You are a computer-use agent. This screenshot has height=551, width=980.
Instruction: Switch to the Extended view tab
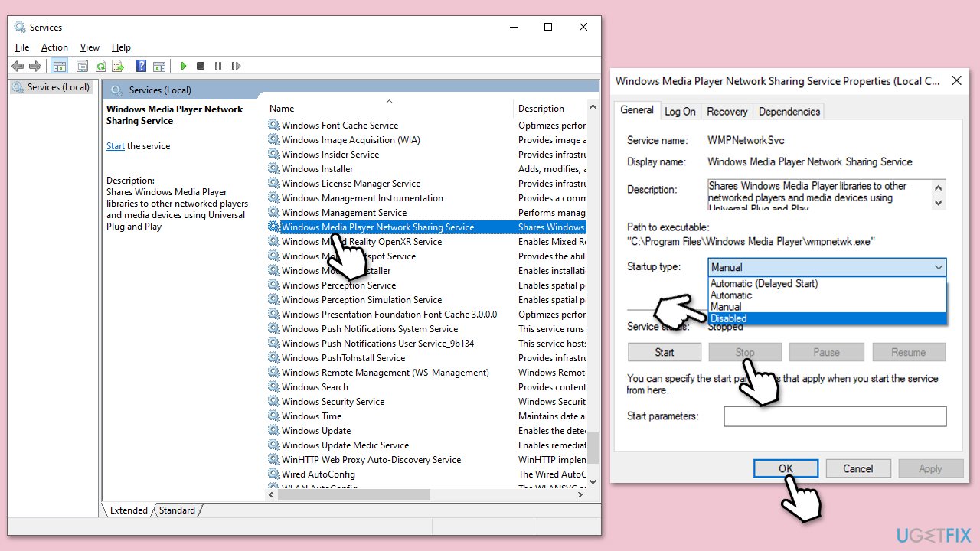tap(129, 510)
